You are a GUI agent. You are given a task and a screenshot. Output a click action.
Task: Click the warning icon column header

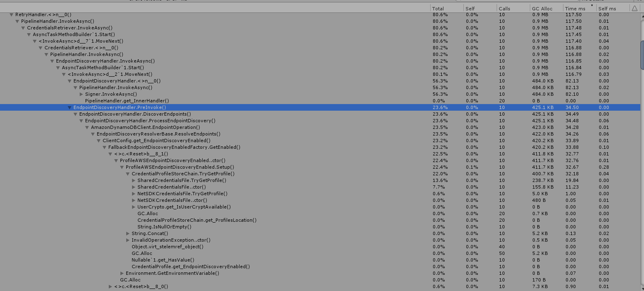pyautogui.click(x=634, y=8)
